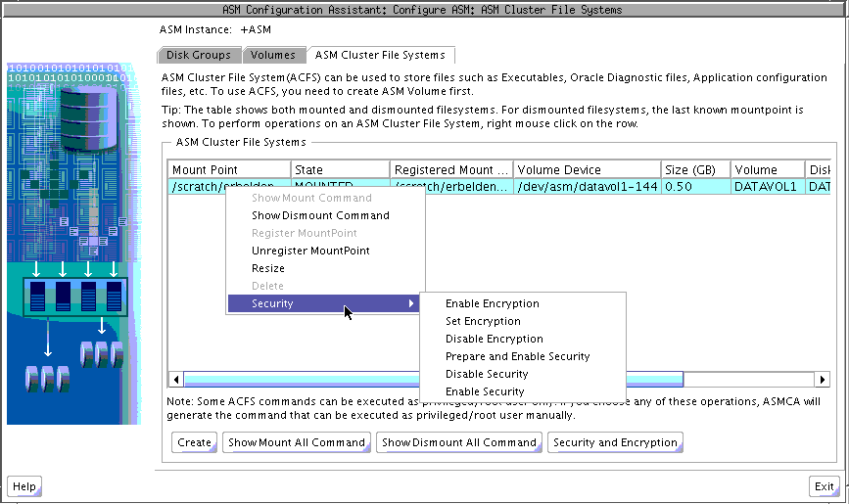The height and width of the screenshot is (504, 849).
Task: Open Security and Encryption button
Action: (x=615, y=442)
